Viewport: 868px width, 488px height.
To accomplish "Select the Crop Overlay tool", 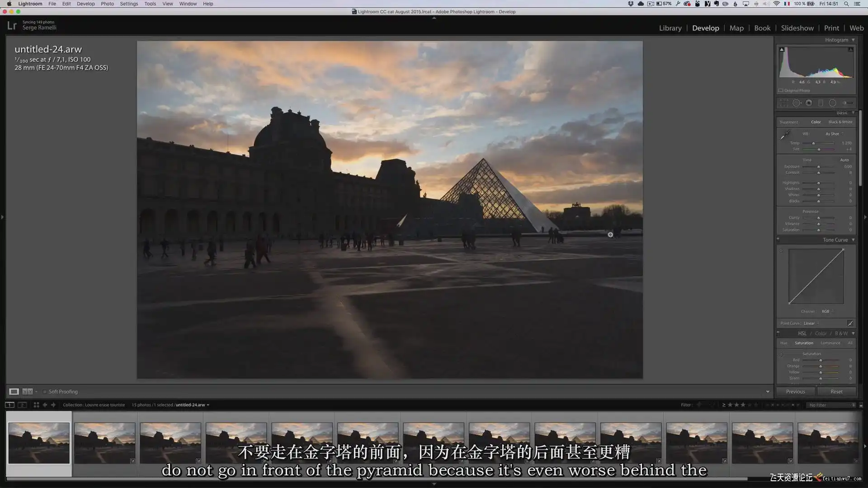I will point(783,103).
